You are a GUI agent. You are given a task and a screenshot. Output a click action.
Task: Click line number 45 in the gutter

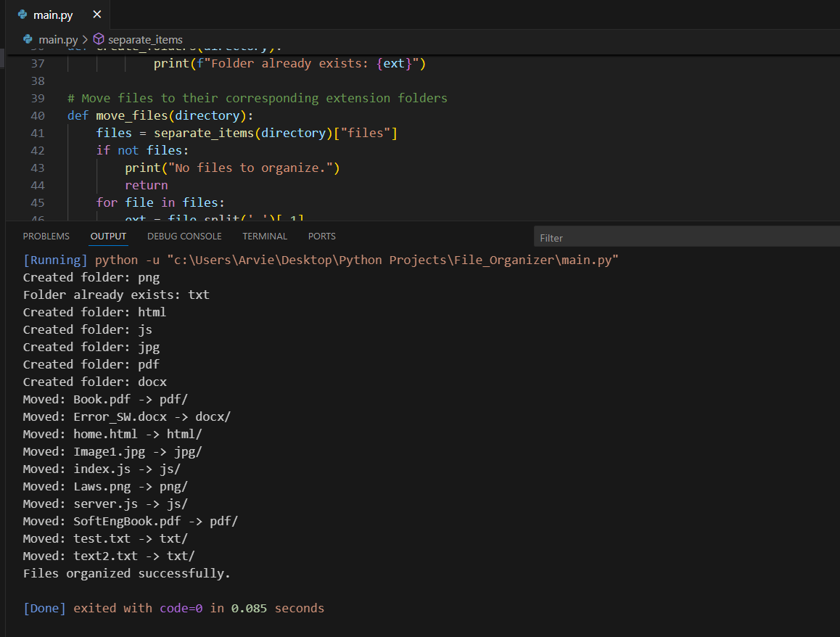coord(38,202)
